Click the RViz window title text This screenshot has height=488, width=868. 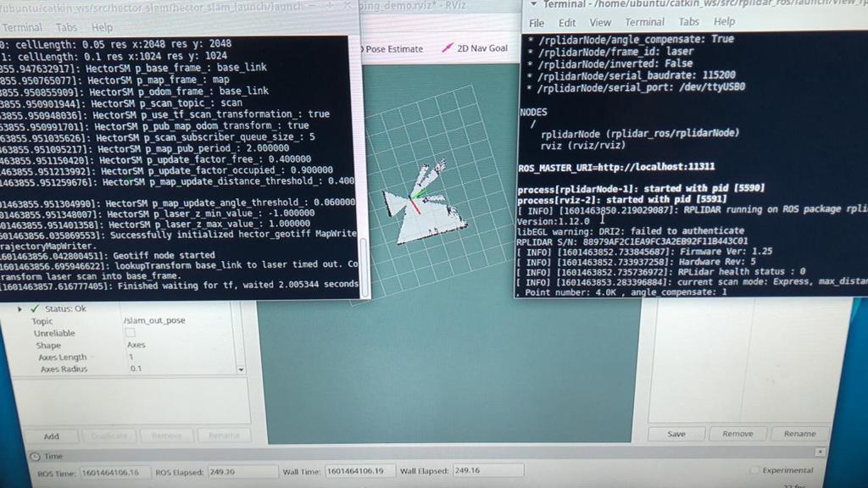(x=413, y=6)
